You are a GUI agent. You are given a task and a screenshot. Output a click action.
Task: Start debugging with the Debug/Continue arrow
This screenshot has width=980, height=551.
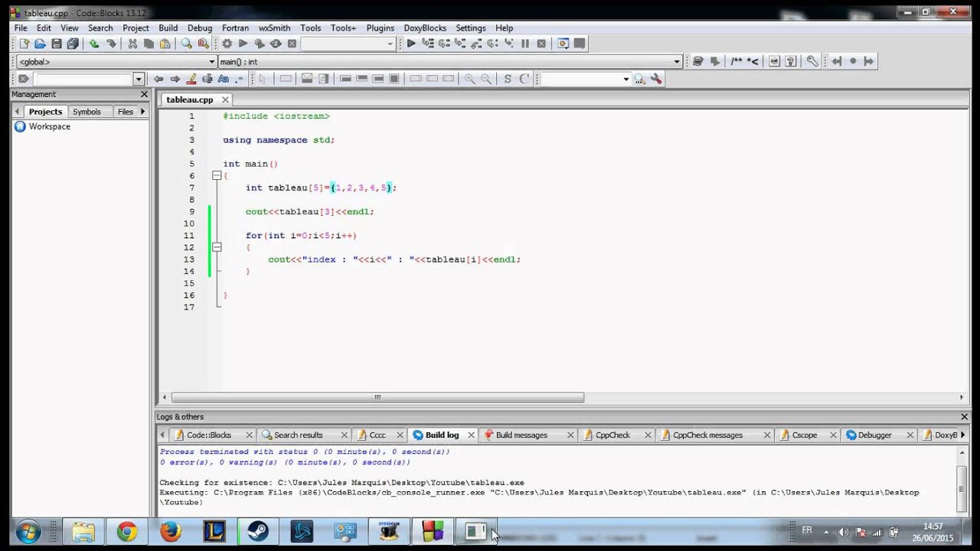pos(411,44)
